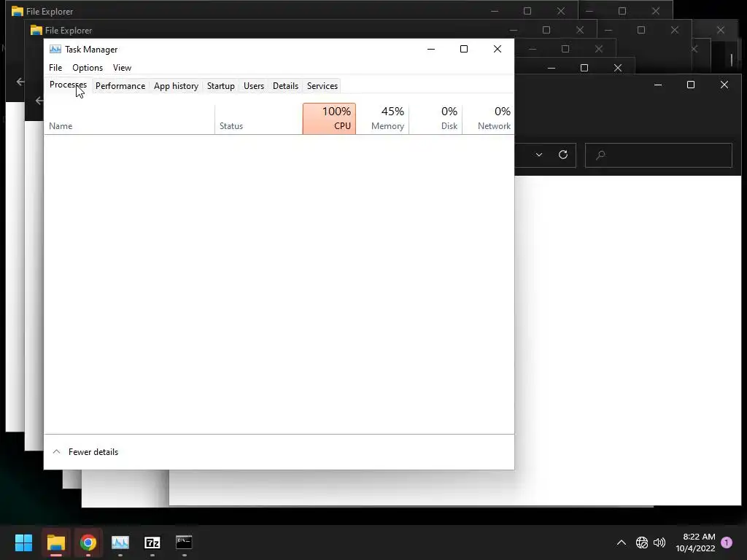Launch Google Chrome from the taskbar
This screenshot has width=747, height=560.
pyautogui.click(x=88, y=542)
